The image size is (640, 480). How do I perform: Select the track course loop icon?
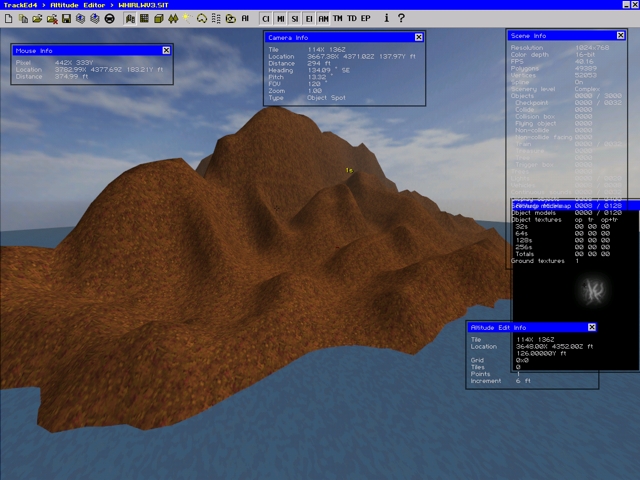(202, 19)
